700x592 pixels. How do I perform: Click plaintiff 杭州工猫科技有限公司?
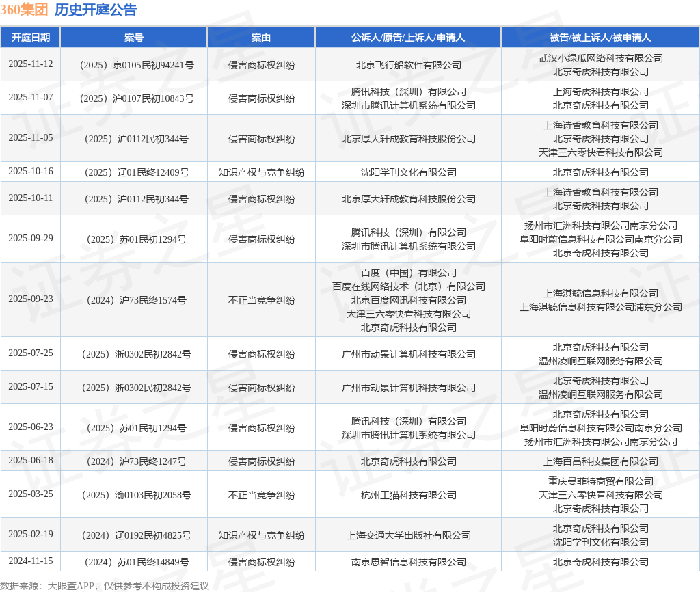tap(408, 495)
